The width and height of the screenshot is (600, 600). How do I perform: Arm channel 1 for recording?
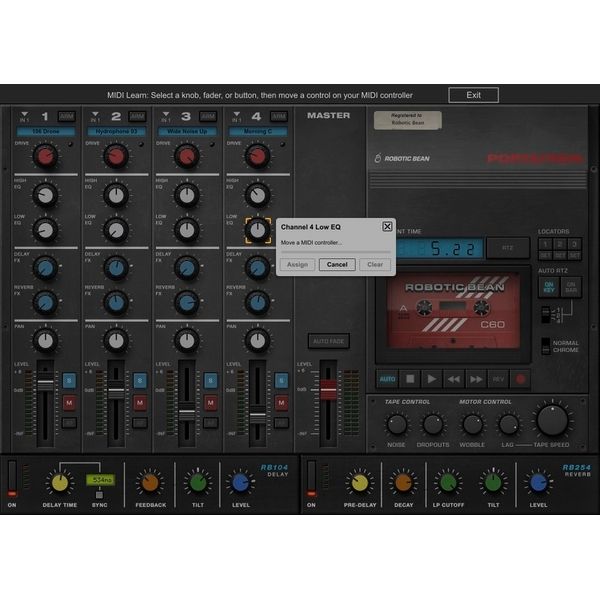tap(67, 116)
